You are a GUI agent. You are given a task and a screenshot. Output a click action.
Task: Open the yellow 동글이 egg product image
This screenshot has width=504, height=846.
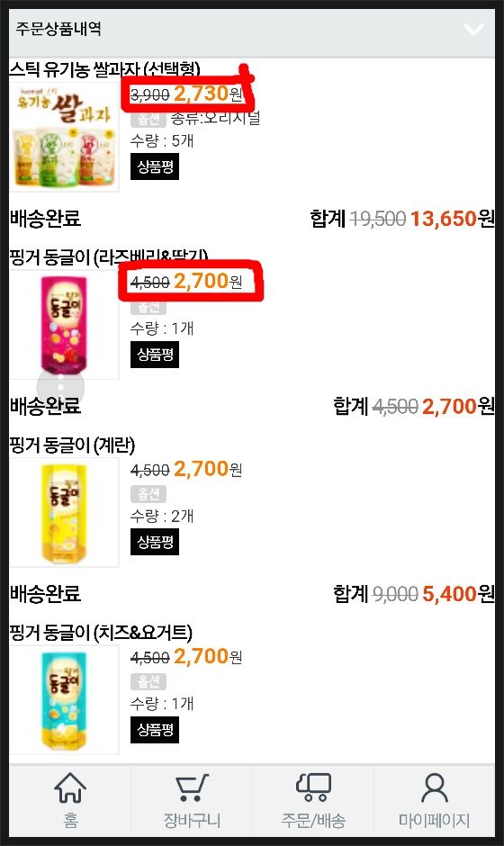[64, 512]
